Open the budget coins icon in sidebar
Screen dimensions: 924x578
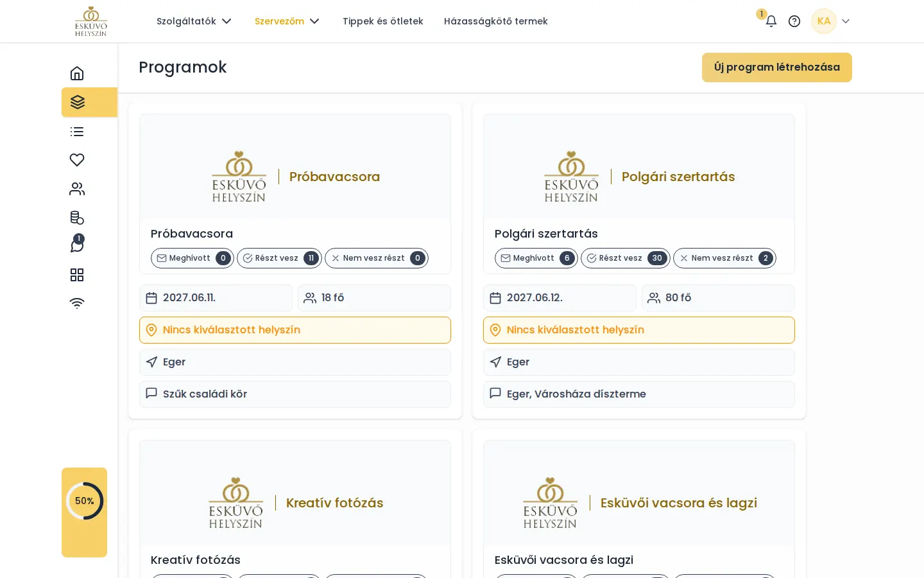click(x=77, y=218)
